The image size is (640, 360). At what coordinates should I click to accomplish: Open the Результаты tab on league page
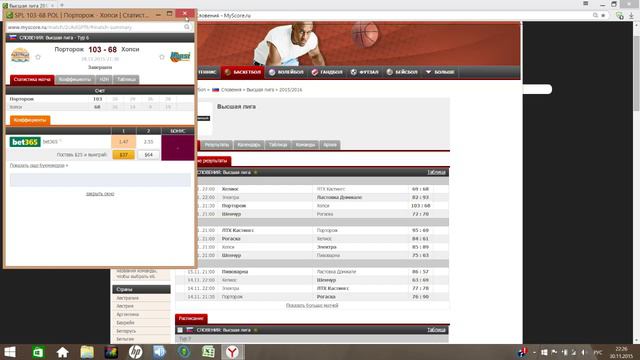point(217,144)
